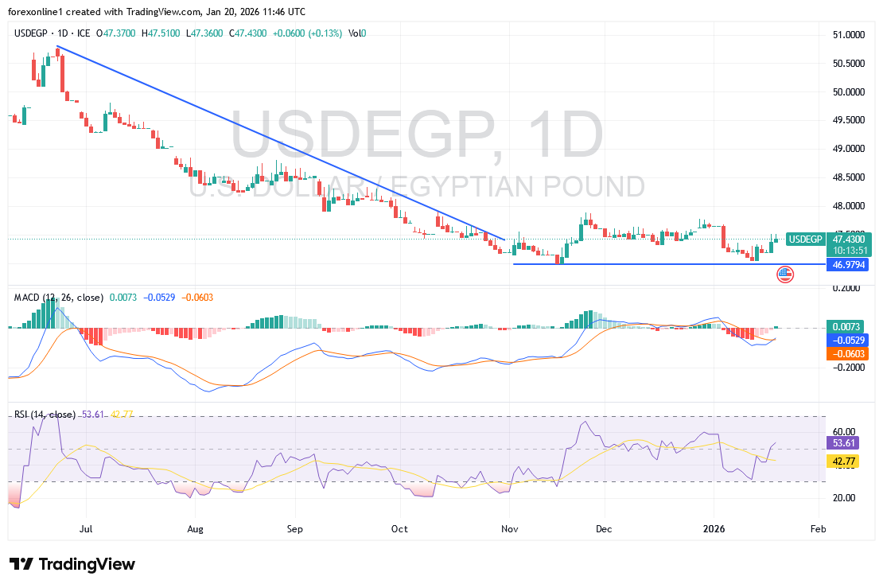The height and width of the screenshot is (588, 883).
Task: Click the close price C47.4300 in legend
Action: 247,33
